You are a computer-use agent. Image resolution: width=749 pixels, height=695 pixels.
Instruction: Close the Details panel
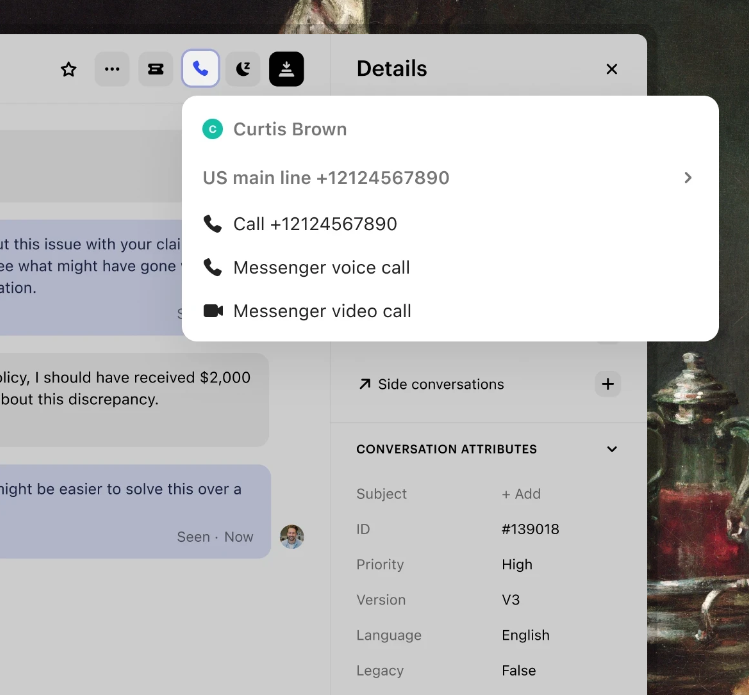[612, 69]
